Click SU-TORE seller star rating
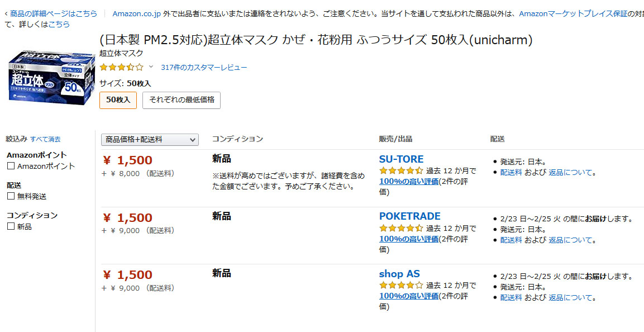The height and width of the screenshot is (332, 644). (400, 171)
